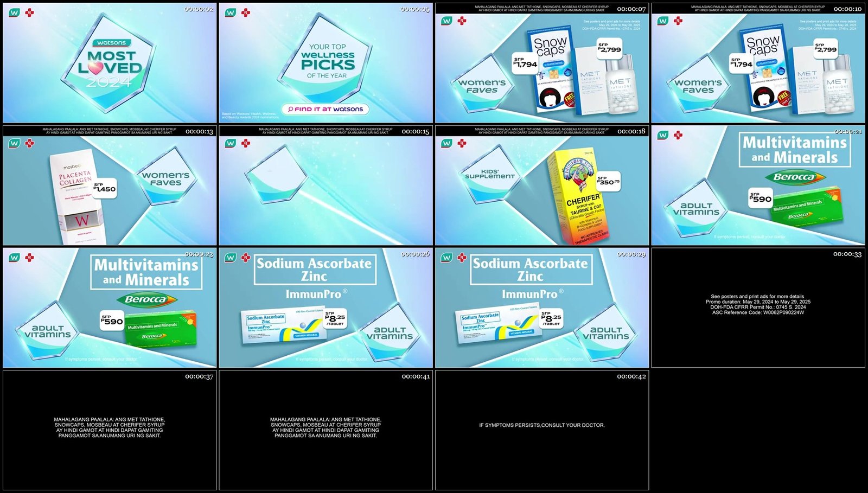This screenshot has height=493, width=868.
Task: Click the 00:00:13 timestamp label
Action: click(199, 131)
